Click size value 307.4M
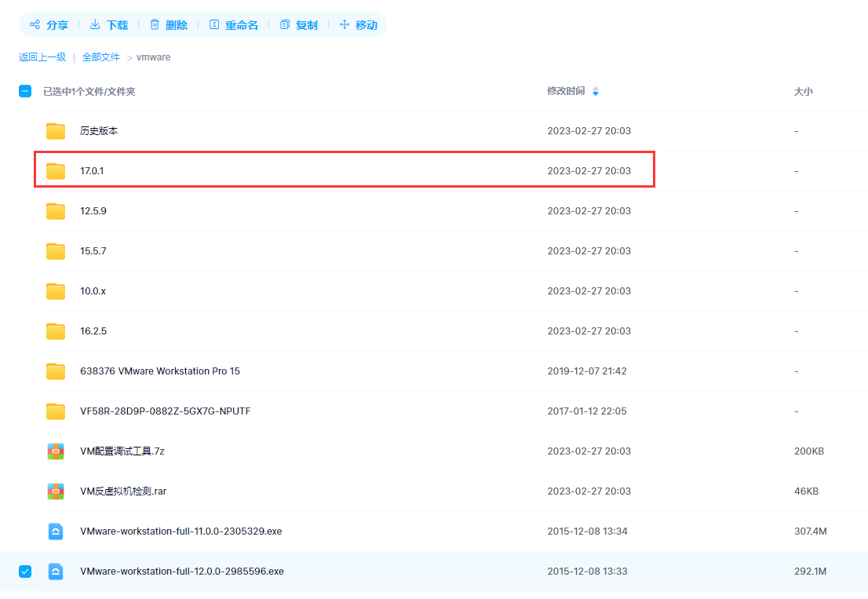Image resolution: width=868 pixels, height=599 pixels. click(x=811, y=531)
